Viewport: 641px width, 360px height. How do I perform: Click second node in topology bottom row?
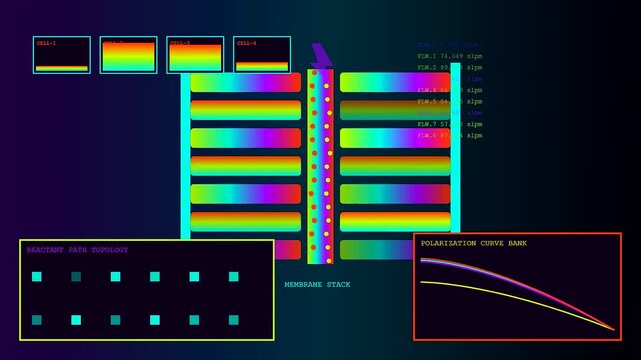click(x=76, y=320)
